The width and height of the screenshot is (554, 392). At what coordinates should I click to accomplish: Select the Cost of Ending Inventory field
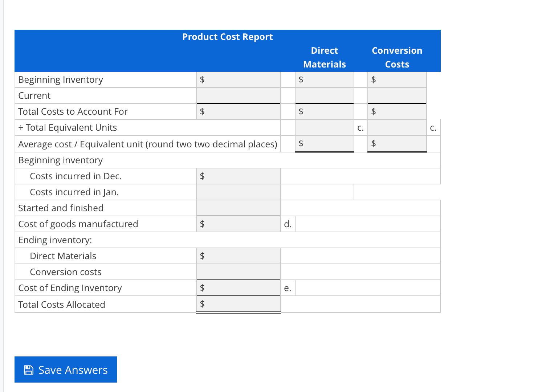(239, 288)
